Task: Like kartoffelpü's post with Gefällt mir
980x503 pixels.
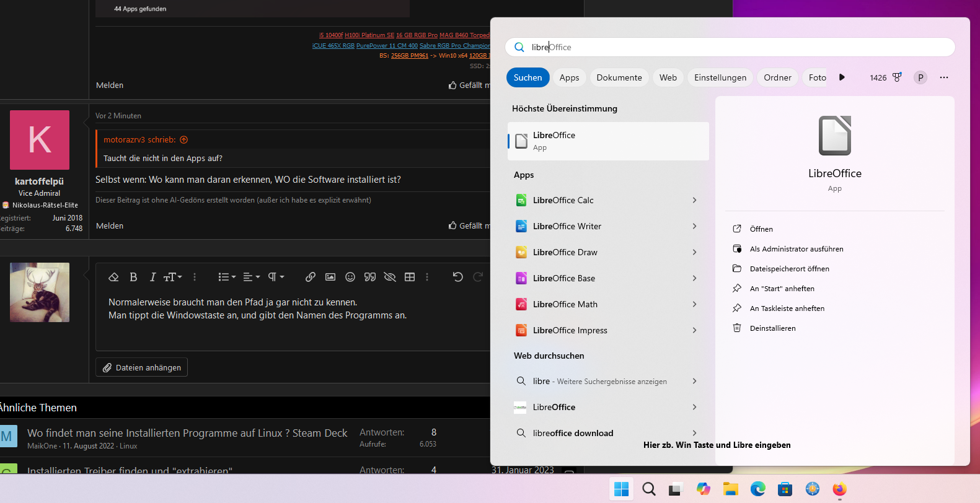Action: coord(469,225)
